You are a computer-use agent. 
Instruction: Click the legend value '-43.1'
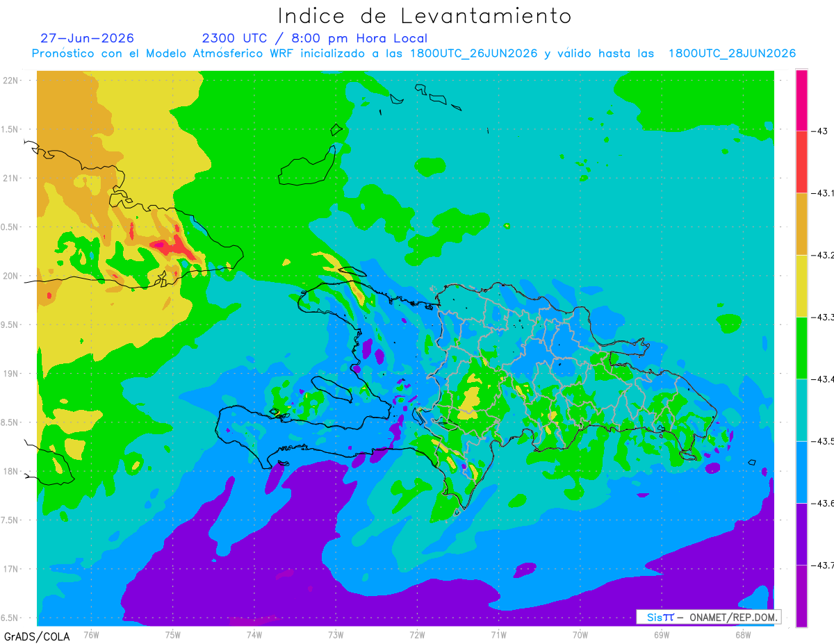pos(822,193)
